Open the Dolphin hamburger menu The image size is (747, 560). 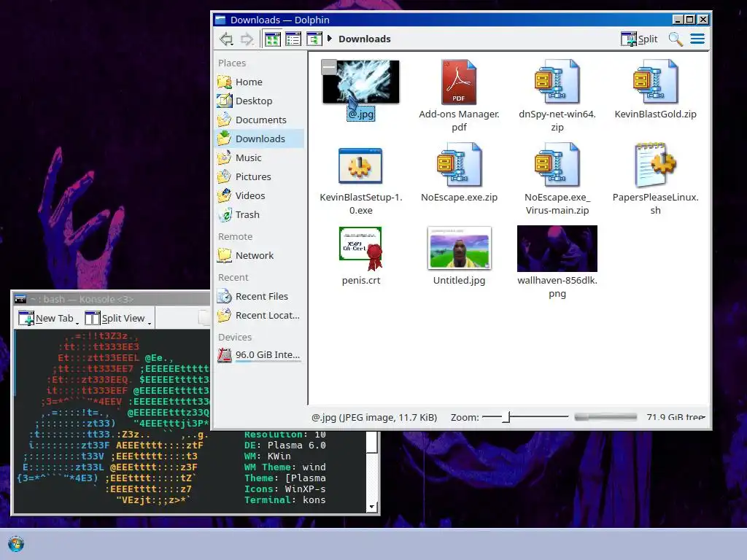(697, 39)
